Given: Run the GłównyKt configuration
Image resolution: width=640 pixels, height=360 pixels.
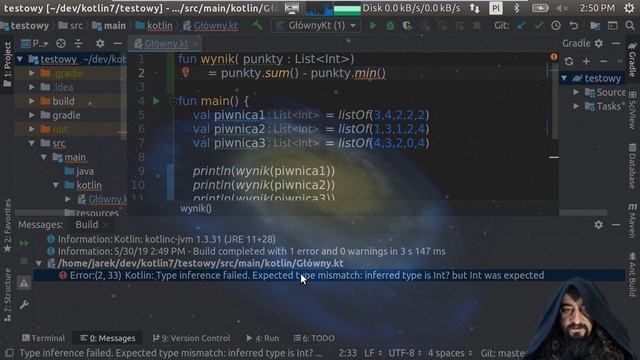Looking at the screenshot, I should [x=373, y=26].
